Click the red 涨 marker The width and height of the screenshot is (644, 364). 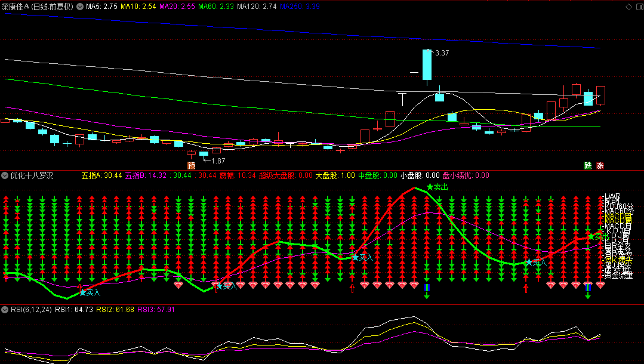pos(600,165)
